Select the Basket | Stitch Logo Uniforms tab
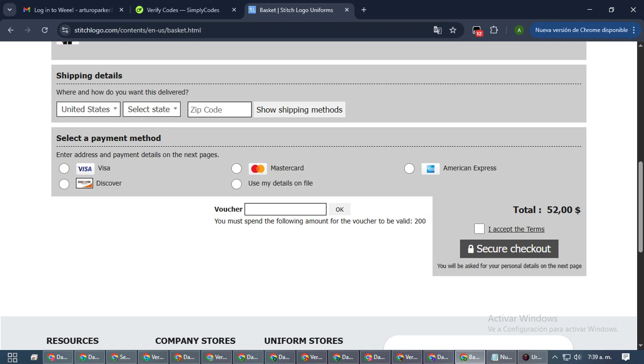Image resolution: width=644 pixels, height=364 pixels. pos(299,10)
